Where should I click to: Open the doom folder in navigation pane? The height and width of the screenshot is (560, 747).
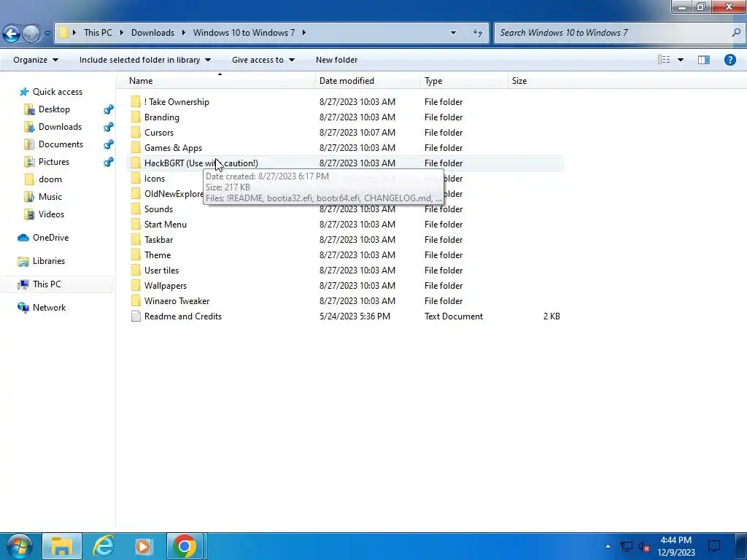pos(43,179)
